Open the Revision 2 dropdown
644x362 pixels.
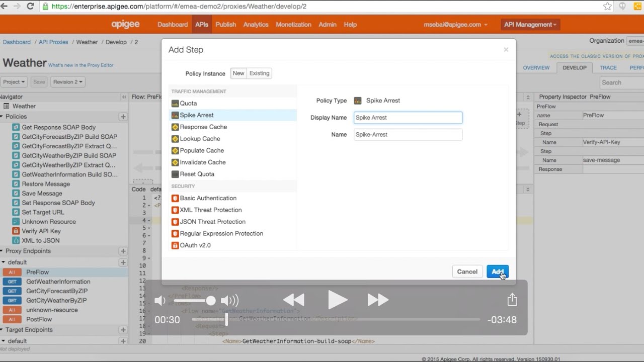click(x=68, y=82)
